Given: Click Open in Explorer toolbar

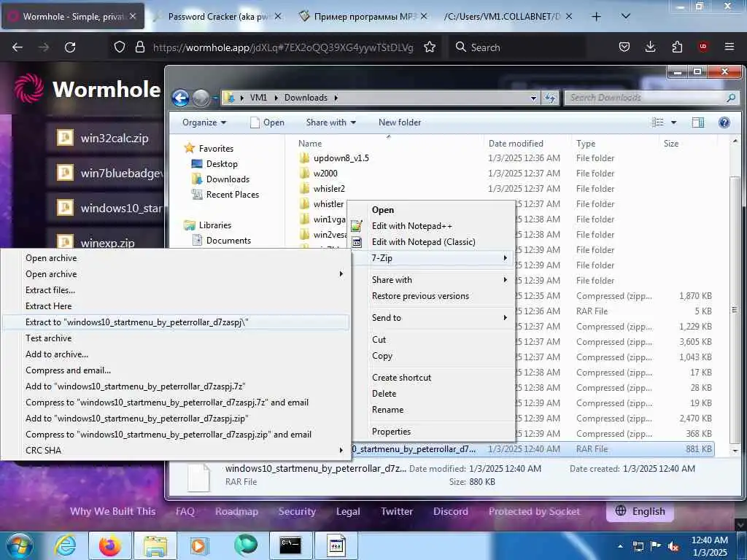Looking at the screenshot, I should point(267,122).
